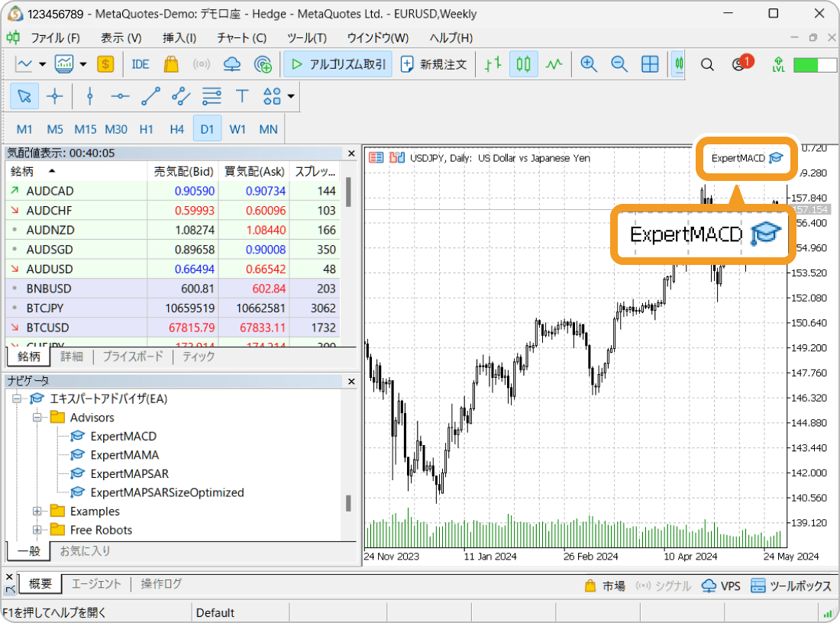
Task: Click the シグナル button in bottom bar
Action: (x=663, y=586)
